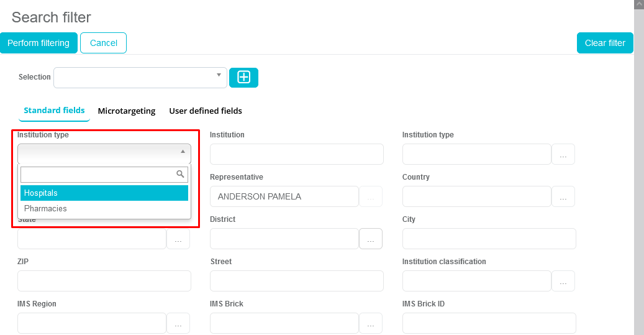
Task: Select the Standard fields tab
Action: (54, 111)
